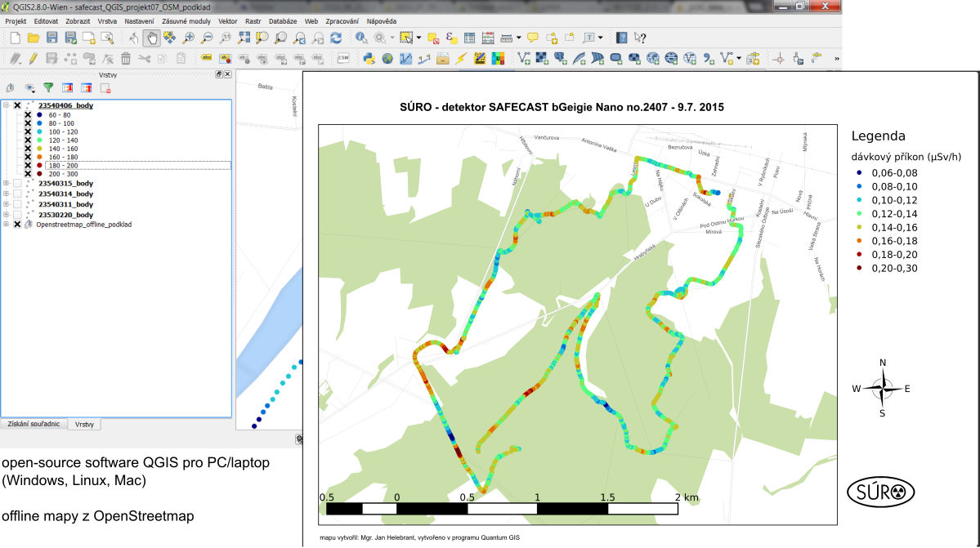Switch to the Vrstvy tab

(84, 425)
